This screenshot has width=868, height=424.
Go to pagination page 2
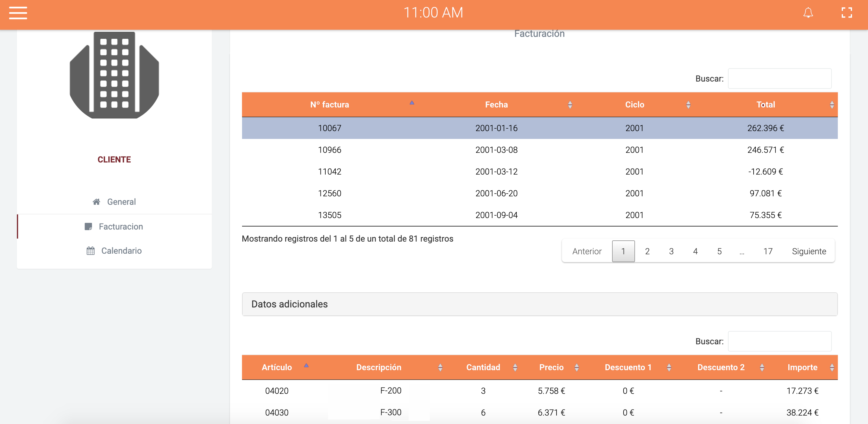(647, 251)
